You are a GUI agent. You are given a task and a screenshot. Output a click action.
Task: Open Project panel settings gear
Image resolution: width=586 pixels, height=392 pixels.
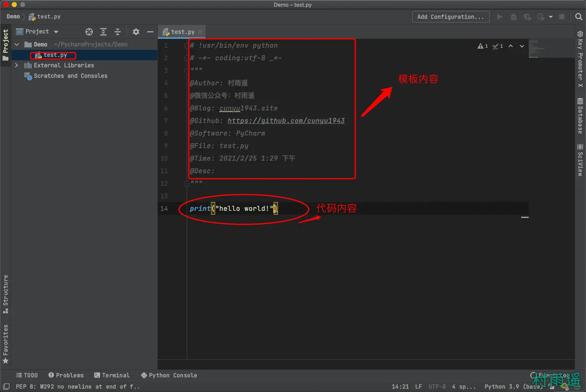click(136, 32)
